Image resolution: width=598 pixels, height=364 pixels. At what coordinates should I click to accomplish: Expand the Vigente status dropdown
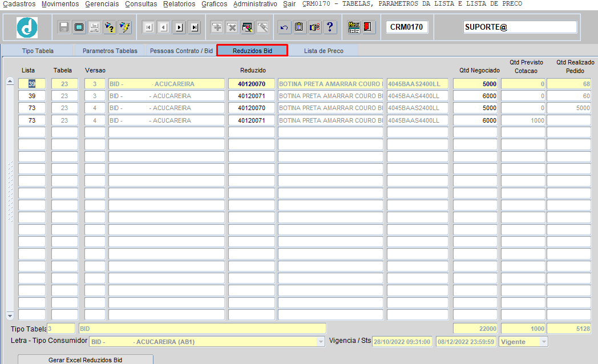544,342
